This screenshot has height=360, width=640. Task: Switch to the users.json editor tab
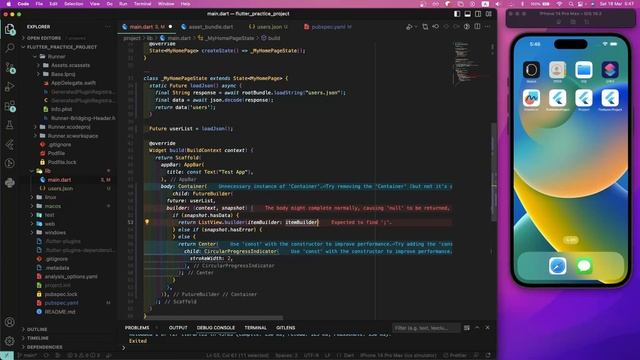pos(269,27)
